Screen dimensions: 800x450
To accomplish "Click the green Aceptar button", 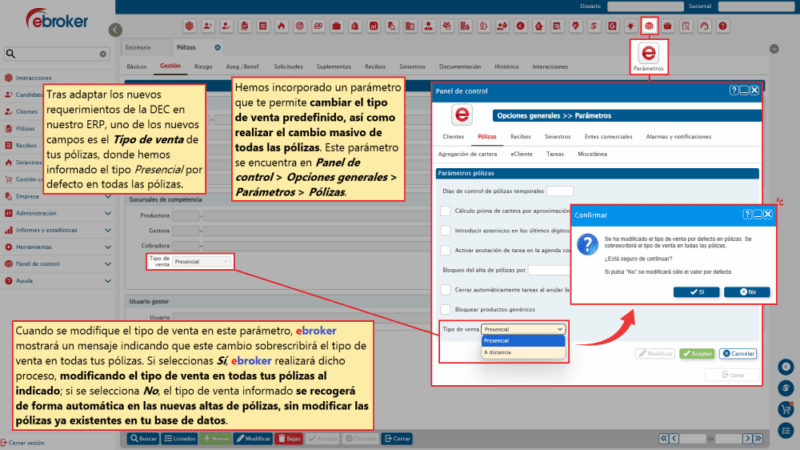I will 697,353.
